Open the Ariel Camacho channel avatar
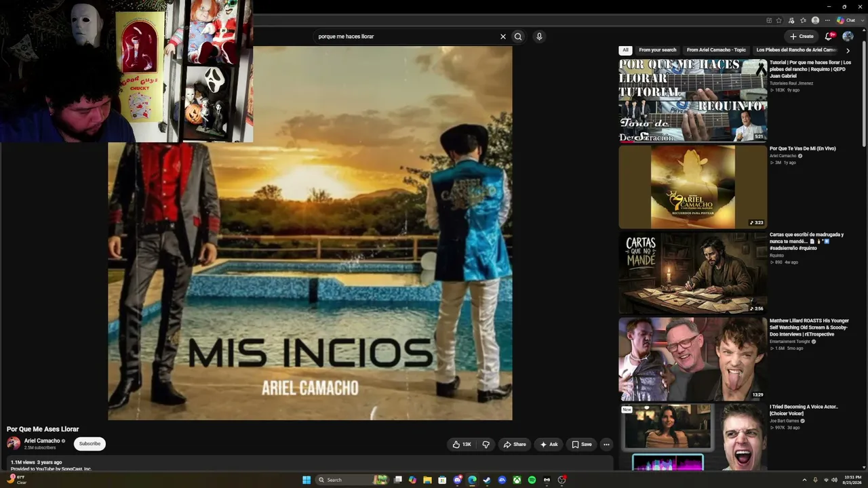868x488 pixels. [14, 444]
